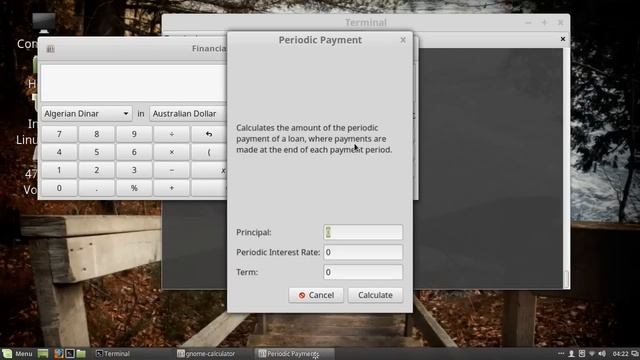Click the plus operator key
The width and height of the screenshot is (640, 360).
[171, 188]
